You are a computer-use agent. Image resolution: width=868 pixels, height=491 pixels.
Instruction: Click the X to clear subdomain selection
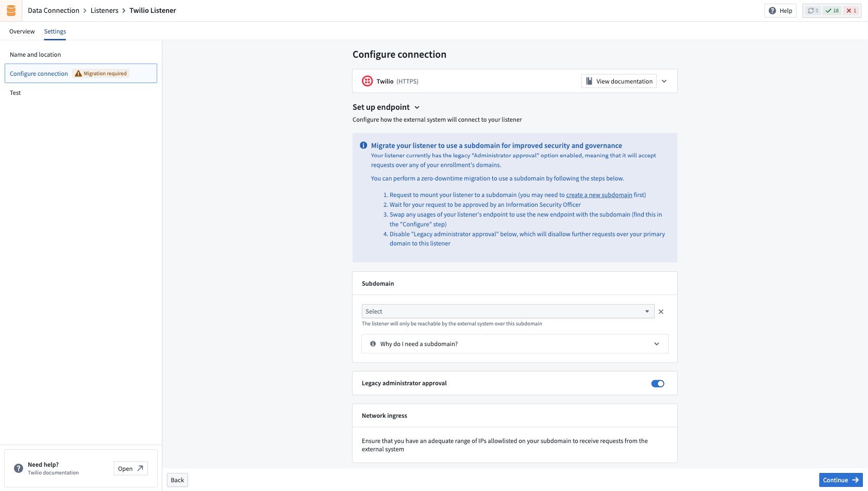661,312
